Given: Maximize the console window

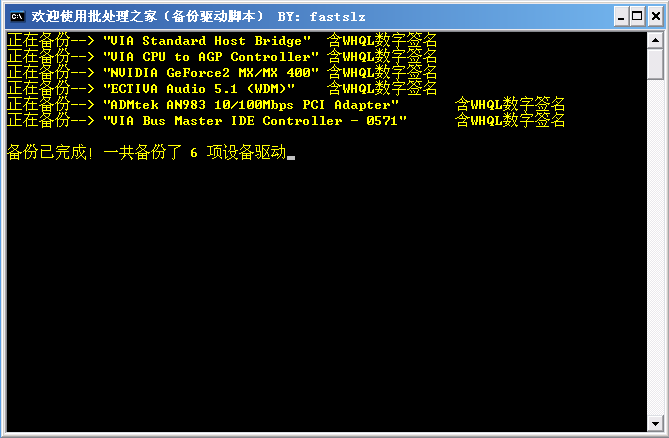Looking at the screenshot, I should pos(637,17).
